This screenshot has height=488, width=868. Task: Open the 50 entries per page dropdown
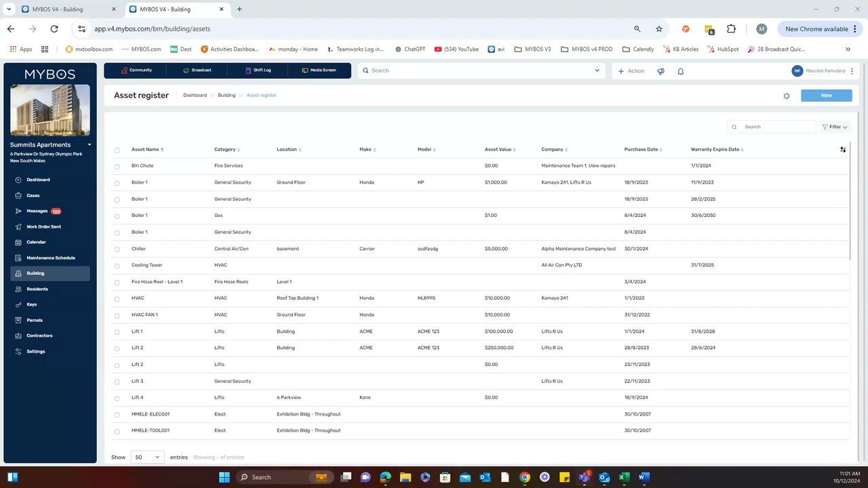147,457
